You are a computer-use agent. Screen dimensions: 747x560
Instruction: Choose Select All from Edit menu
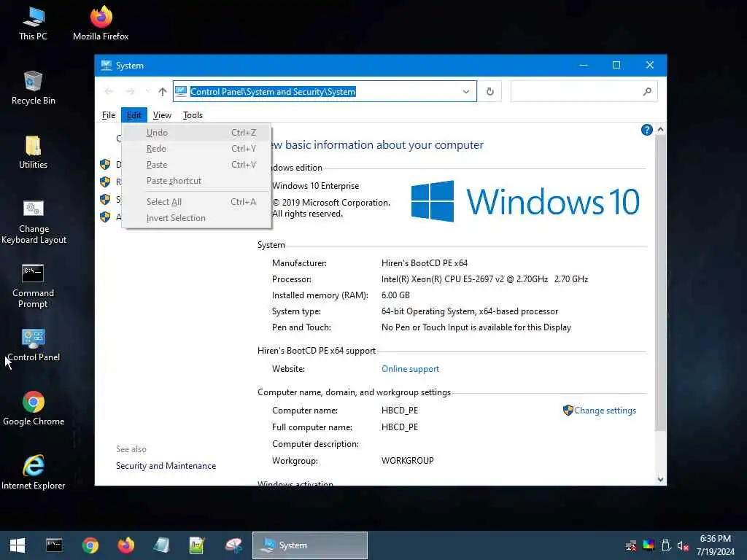197,202
